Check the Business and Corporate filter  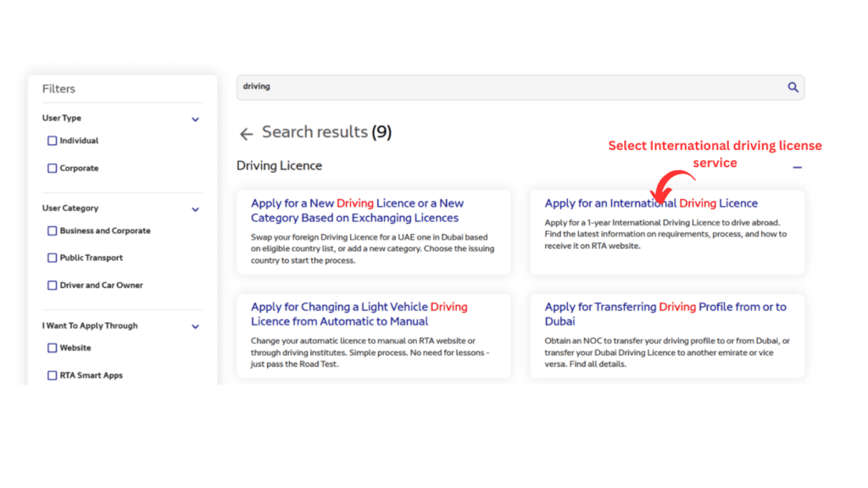click(52, 230)
